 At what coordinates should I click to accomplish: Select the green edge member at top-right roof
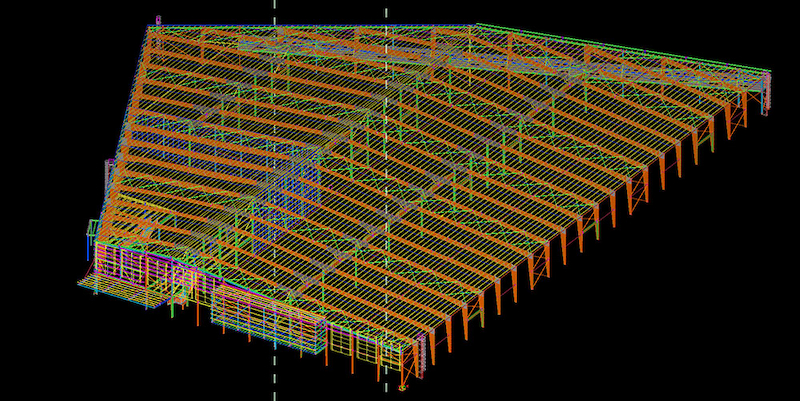[620, 45]
